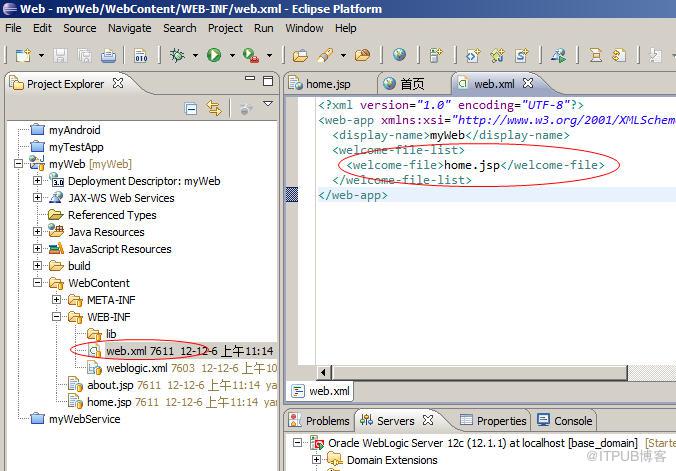Click the Save toolbar icon
The height and width of the screenshot is (471, 676).
point(60,55)
